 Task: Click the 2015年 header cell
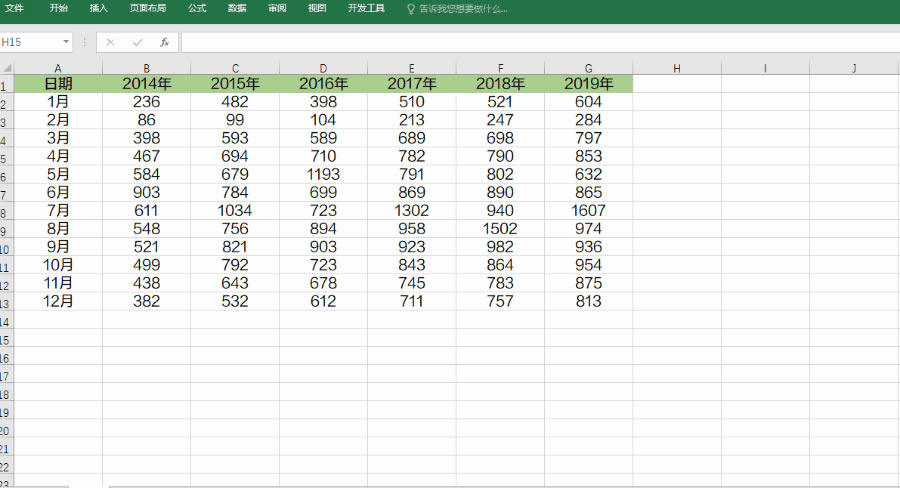(x=235, y=84)
